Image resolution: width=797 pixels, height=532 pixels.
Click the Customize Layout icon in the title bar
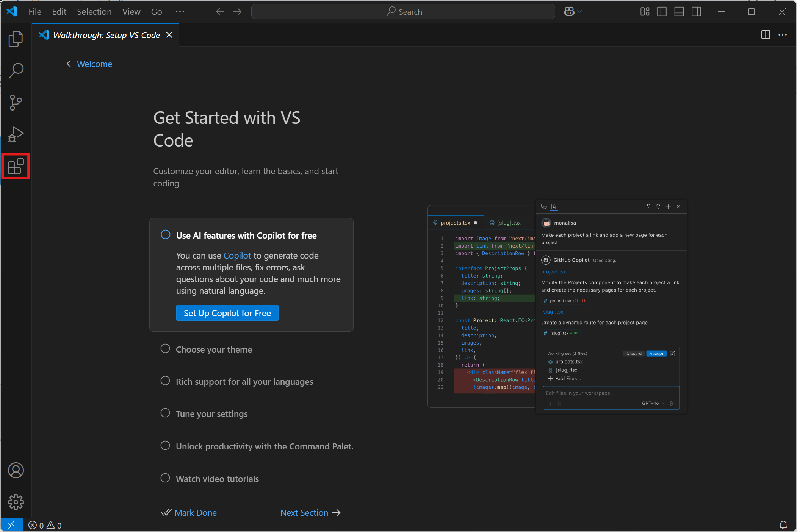pyautogui.click(x=645, y=11)
